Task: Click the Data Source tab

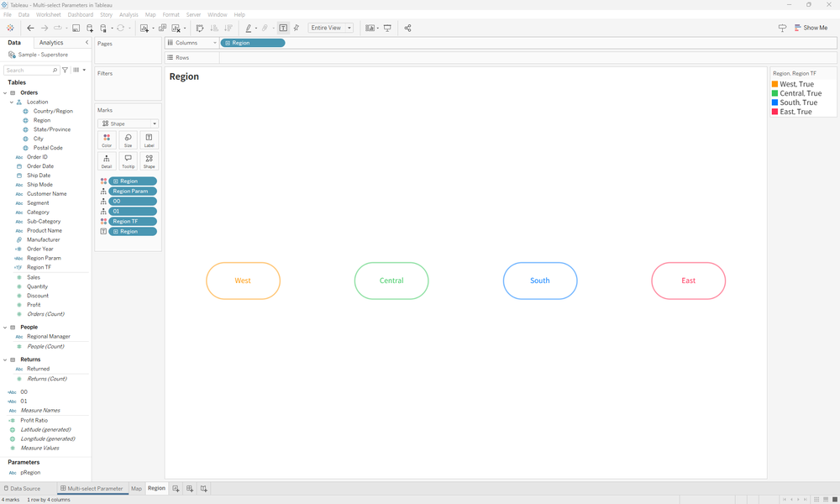Action: (x=23, y=488)
